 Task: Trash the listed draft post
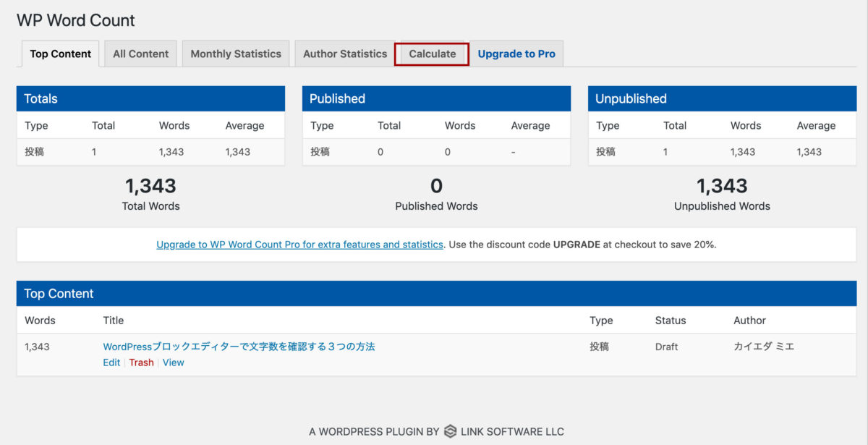[x=141, y=363]
